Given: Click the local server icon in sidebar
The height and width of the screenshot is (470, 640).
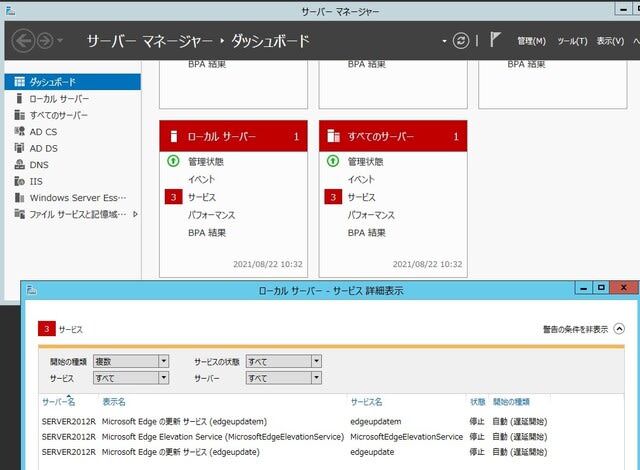Looking at the screenshot, I should (19, 98).
